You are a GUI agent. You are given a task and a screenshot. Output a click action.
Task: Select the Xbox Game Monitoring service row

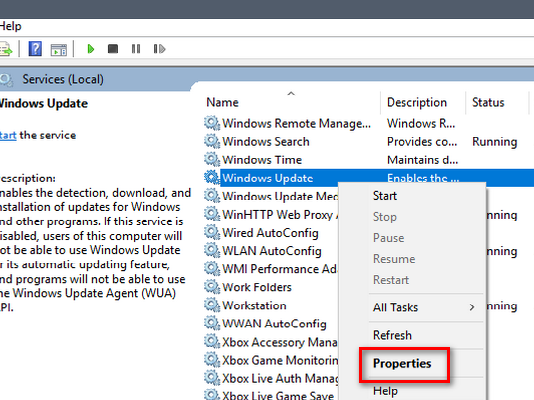point(271,360)
